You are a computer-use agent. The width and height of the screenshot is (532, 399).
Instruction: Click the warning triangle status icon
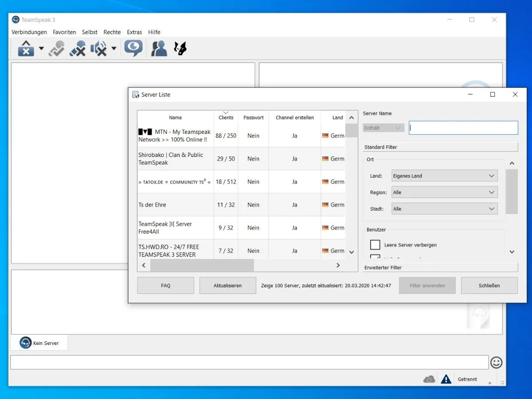pyautogui.click(x=446, y=379)
